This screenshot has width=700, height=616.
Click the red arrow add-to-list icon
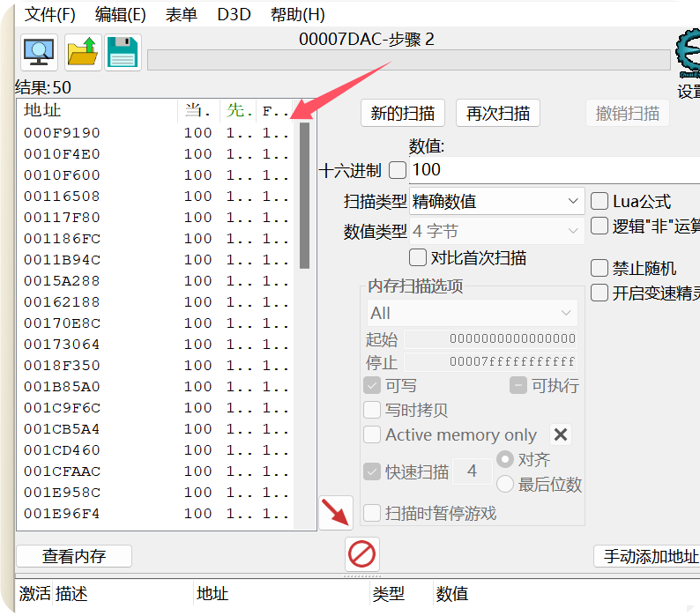tap(336, 513)
